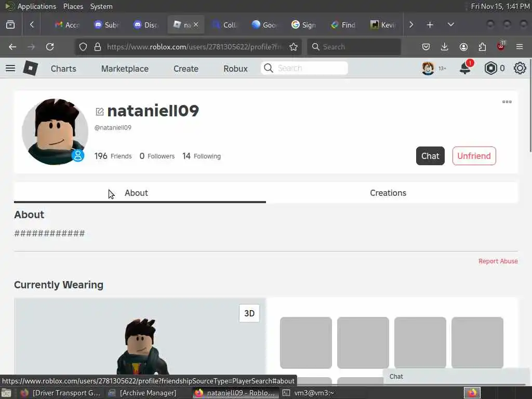Open the extensions puzzle icon
This screenshot has height=399, width=532.
click(482, 47)
